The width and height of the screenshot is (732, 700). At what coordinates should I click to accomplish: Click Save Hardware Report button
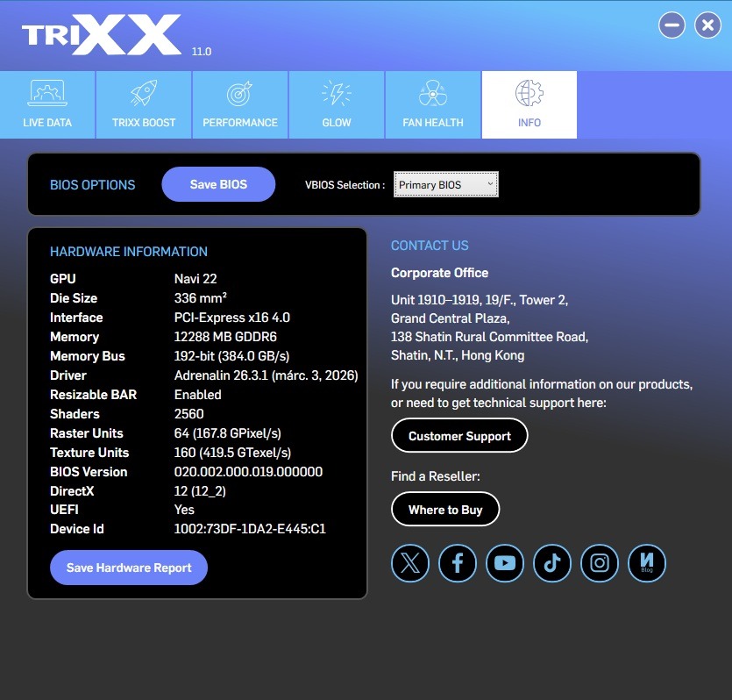129,568
